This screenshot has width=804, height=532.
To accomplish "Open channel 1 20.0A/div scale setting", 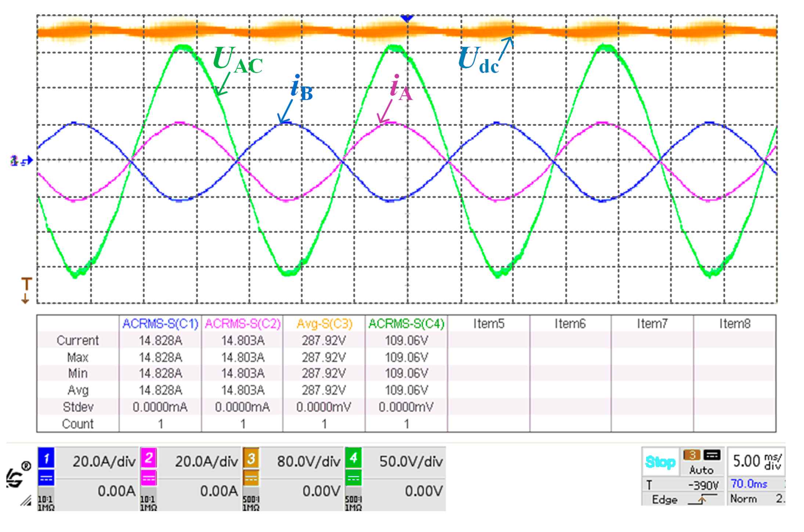I will 104,462.
